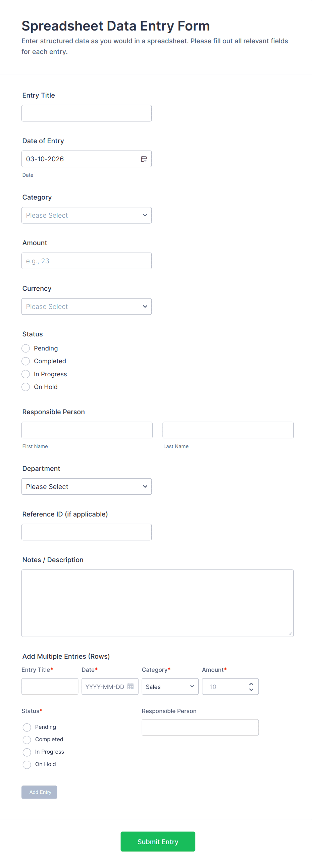This screenshot has width=312, height=868.
Task: Focus the Reference ID input field
Action: [87, 532]
